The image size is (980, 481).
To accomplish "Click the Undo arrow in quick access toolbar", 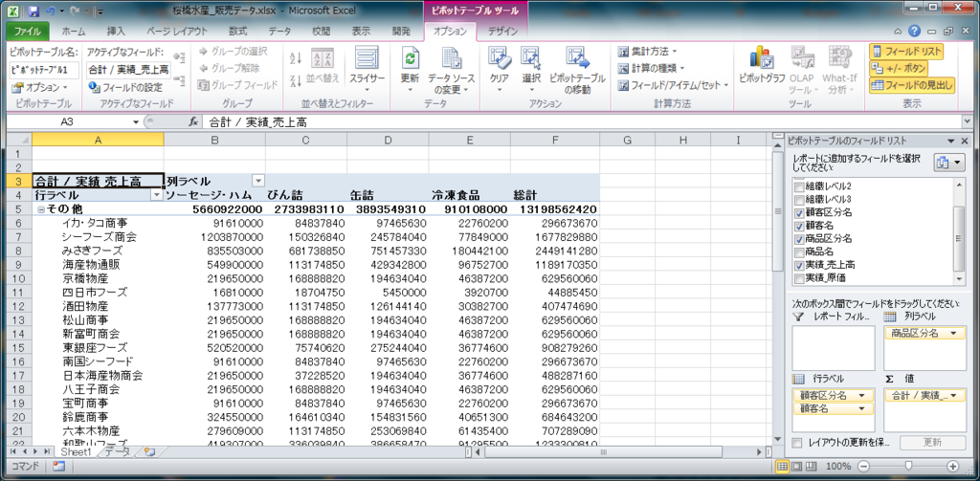I will (52, 11).
